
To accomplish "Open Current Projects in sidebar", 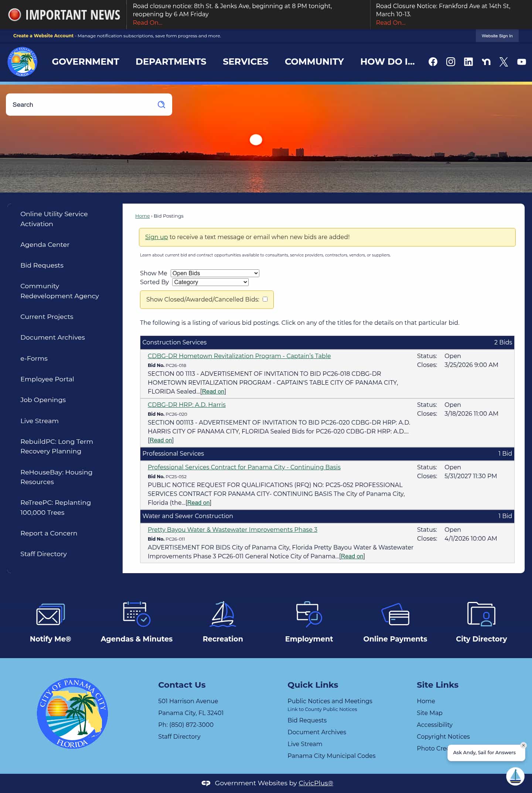I will 47,317.
